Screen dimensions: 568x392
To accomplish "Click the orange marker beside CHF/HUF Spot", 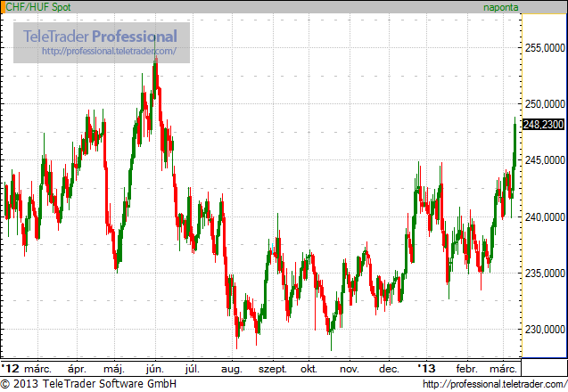I will click(x=3, y=7).
